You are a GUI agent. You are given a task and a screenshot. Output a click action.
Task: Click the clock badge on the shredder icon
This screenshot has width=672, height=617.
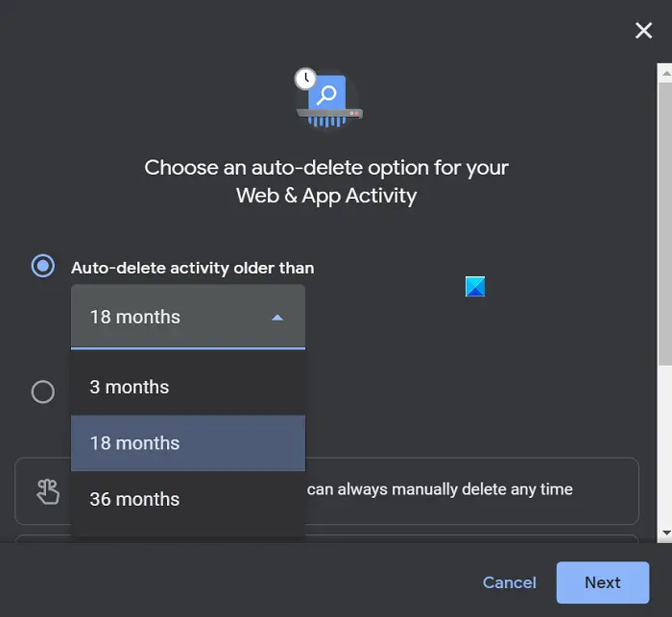(305, 79)
